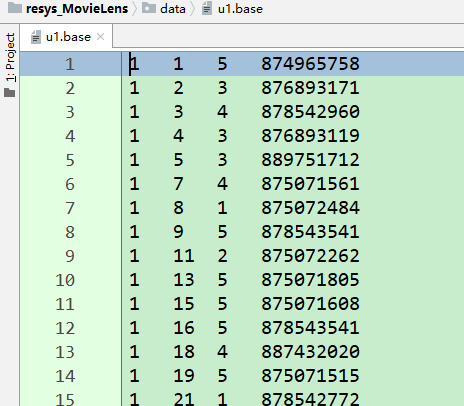The width and height of the screenshot is (464, 406).
Task: Click timestamp 878542772
Action: [x=310, y=399]
